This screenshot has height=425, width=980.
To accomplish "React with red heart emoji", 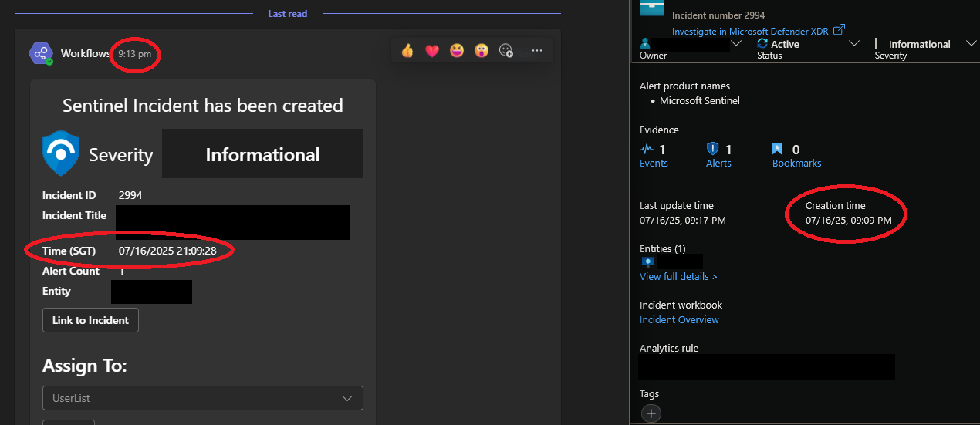I will [432, 51].
